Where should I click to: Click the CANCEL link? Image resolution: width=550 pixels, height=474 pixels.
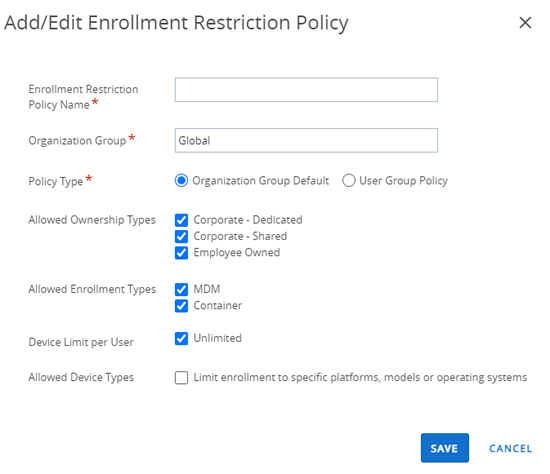tap(510, 448)
